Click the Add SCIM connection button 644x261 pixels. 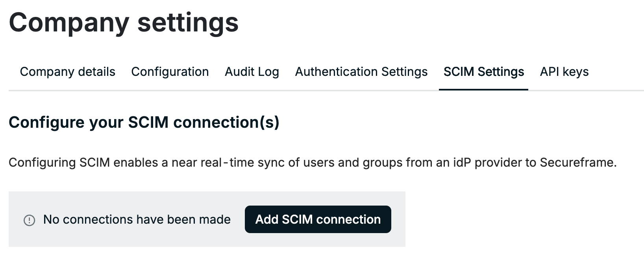[x=318, y=219]
